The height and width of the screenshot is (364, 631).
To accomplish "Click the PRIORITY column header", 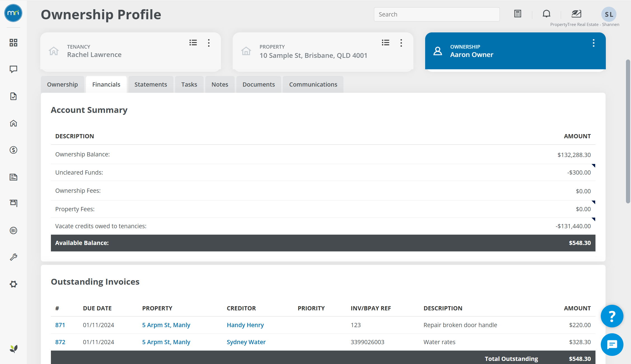I will coord(311,308).
